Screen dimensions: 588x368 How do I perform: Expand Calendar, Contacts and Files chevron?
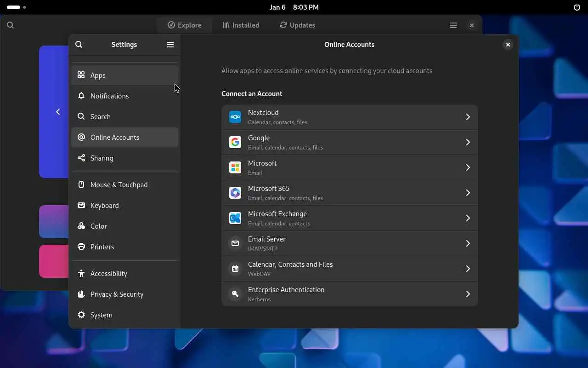[x=468, y=269]
